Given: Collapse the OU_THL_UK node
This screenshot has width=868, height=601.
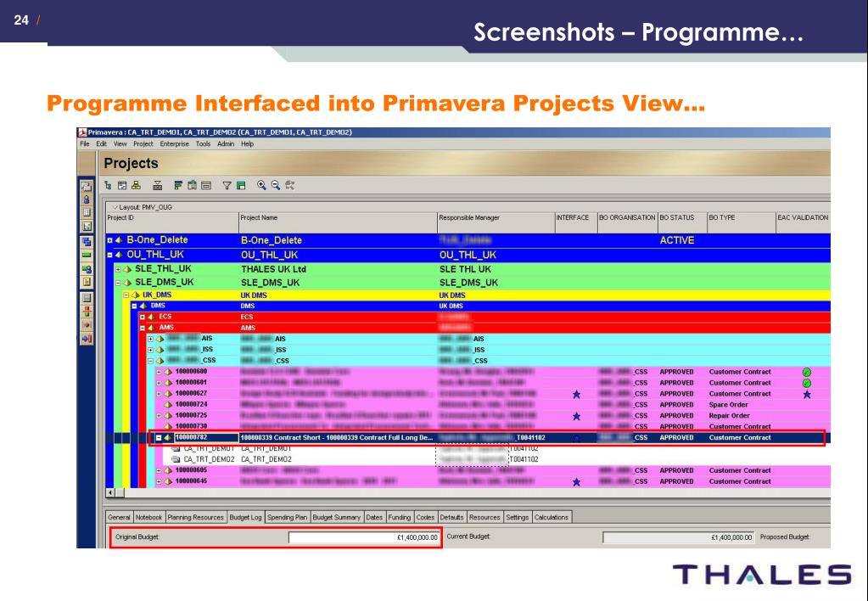Looking at the screenshot, I should (109, 256).
